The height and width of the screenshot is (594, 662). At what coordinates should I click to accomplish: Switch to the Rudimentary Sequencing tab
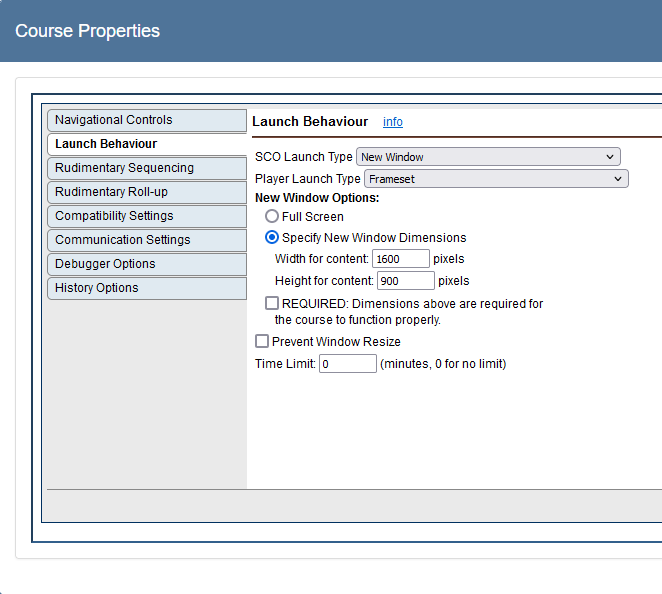tap(146, 168)
